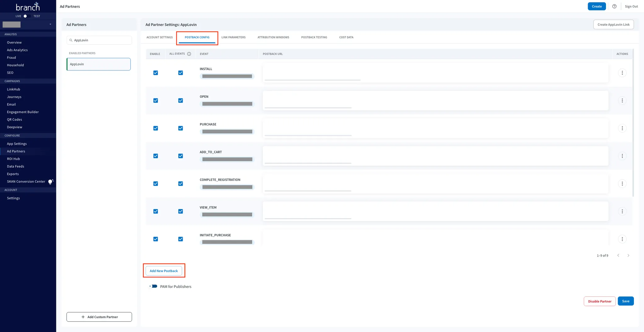Toggle All Events checkbox for PURCHASE

click(x=180, y=128)
